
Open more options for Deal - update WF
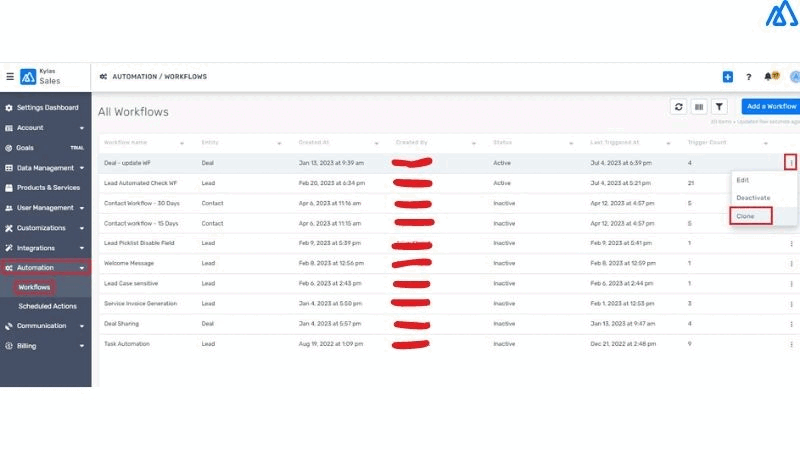point(791,163)
